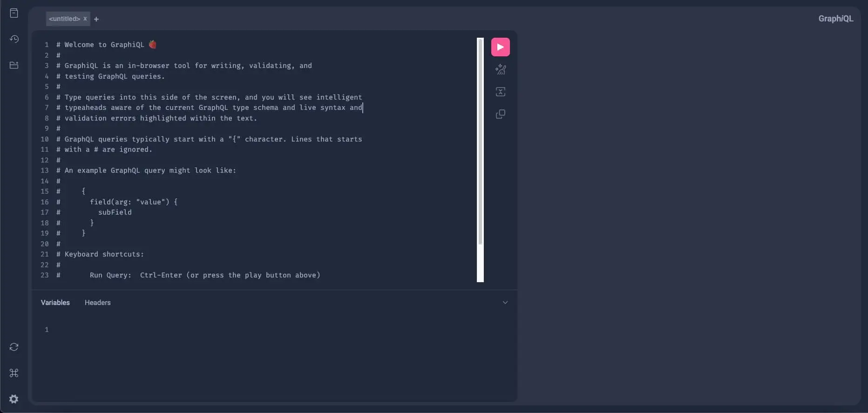
Task: Select the untitled query tab
Action: coord(64,19)
